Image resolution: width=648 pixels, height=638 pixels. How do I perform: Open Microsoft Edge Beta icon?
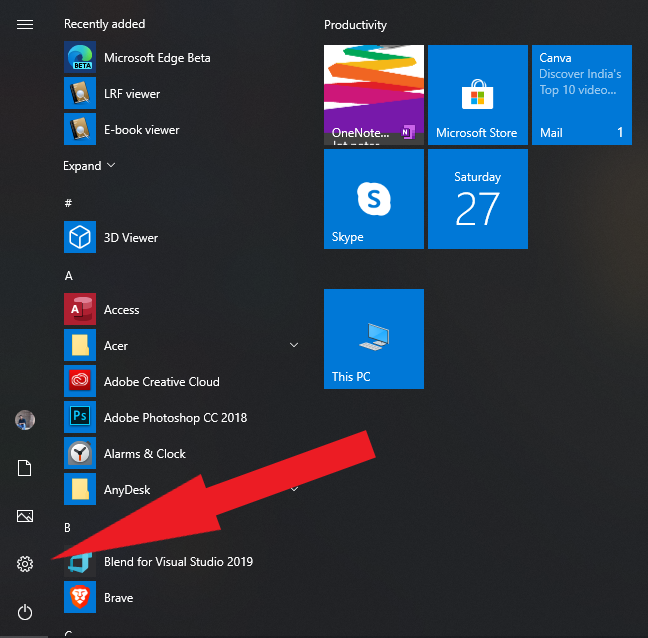pos(80,57)
